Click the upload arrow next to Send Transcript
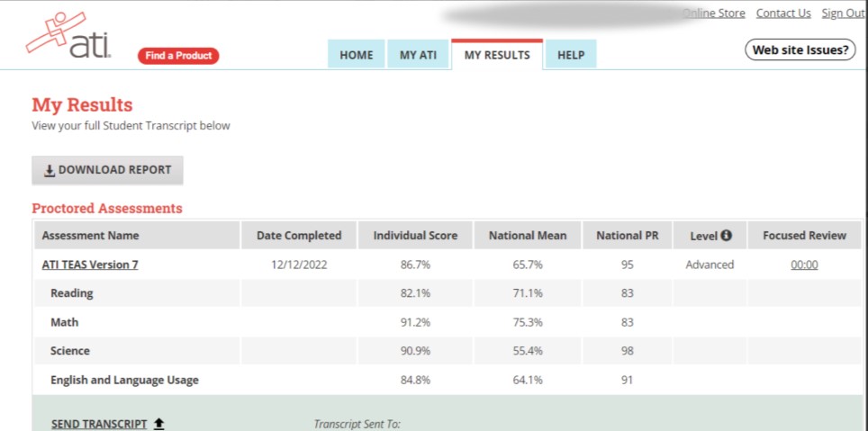Screen dimensions: 868x431 coord(158,424)
